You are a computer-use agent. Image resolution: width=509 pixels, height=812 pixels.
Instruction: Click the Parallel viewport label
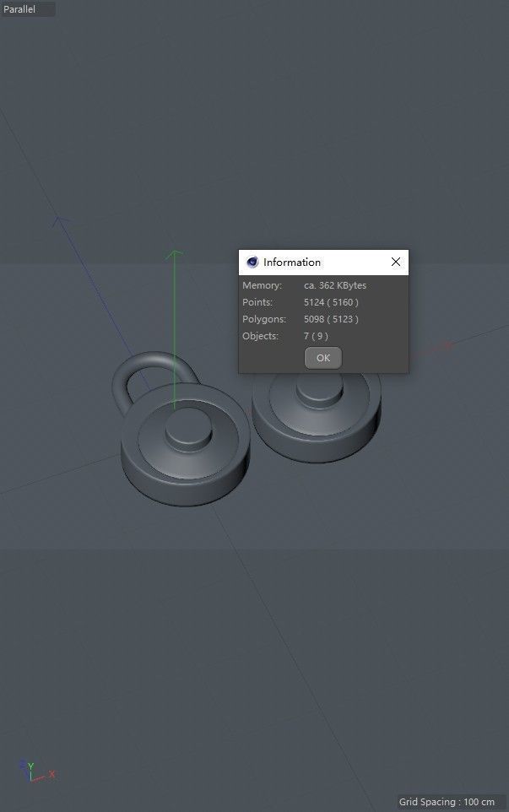pyautogui.click(x=19, y=8)
